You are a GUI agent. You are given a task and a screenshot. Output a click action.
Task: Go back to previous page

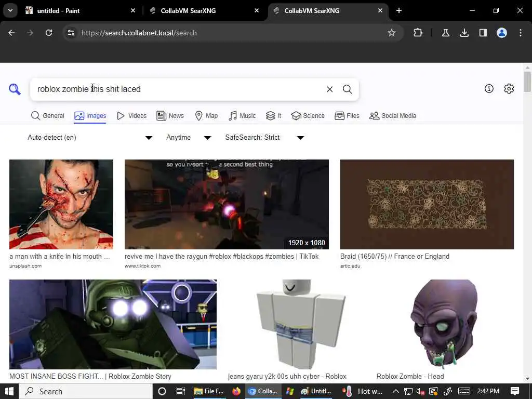click(11, 33)
